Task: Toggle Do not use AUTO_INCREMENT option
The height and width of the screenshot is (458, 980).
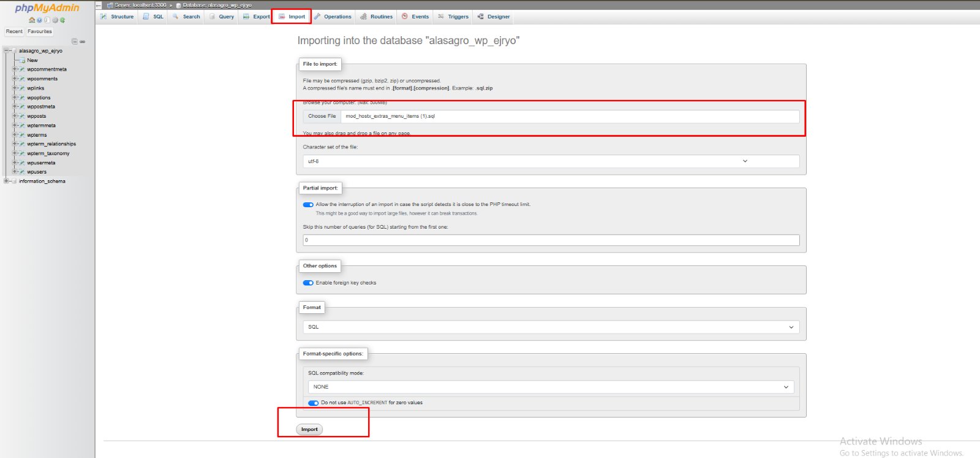Action: pos(314,403)
